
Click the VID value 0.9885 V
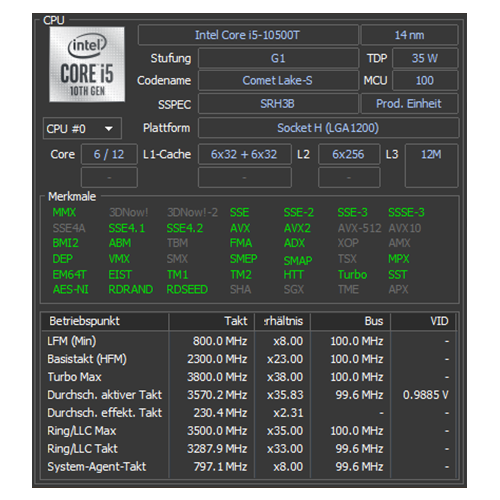click(x=426, y=395)
